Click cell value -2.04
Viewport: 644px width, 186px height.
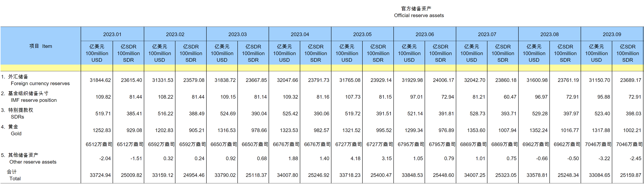(x=105, y=158)
